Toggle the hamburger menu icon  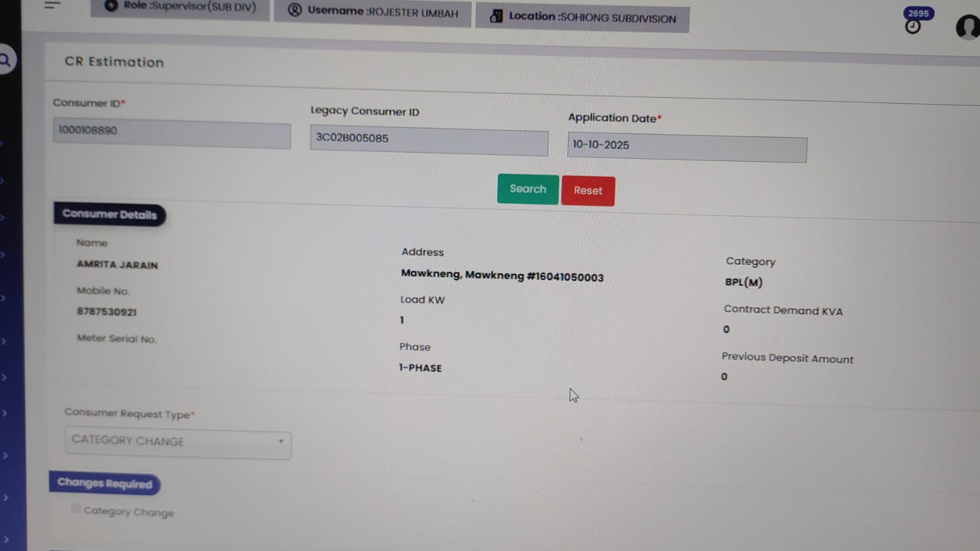pyautogui.click(x=53, y=5)
